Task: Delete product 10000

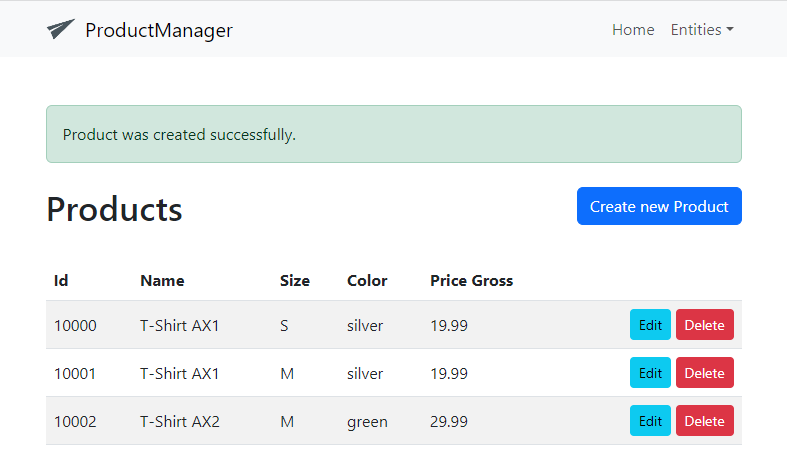Action: pos(704,325)
